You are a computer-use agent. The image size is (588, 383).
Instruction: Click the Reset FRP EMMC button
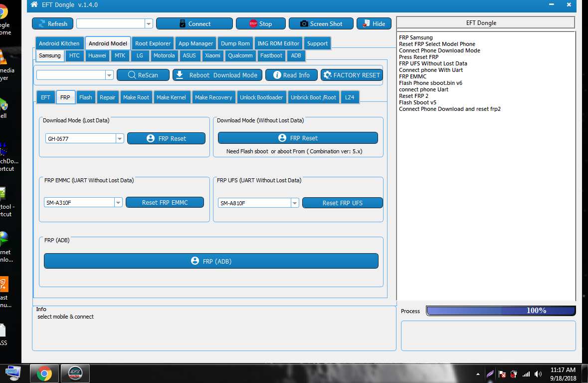click(x=165, y=202)
